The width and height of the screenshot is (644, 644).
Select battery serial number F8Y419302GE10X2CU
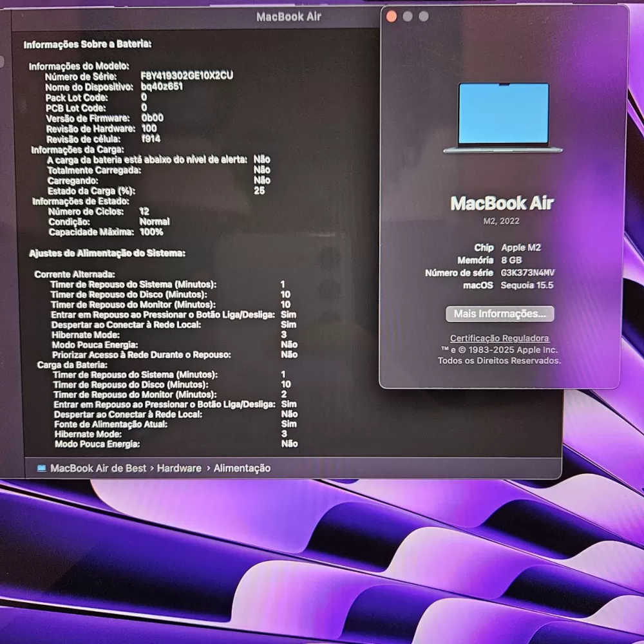point(187,75)
